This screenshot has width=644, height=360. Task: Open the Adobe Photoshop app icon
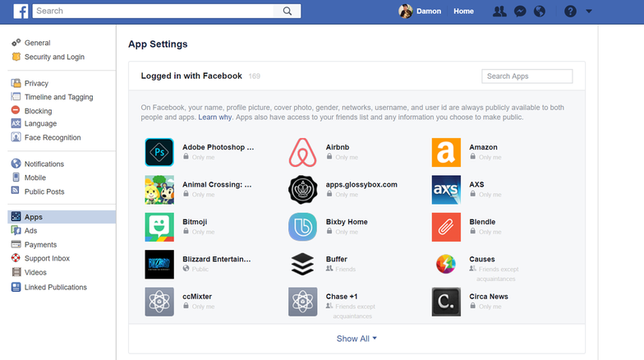pos(159,152)
